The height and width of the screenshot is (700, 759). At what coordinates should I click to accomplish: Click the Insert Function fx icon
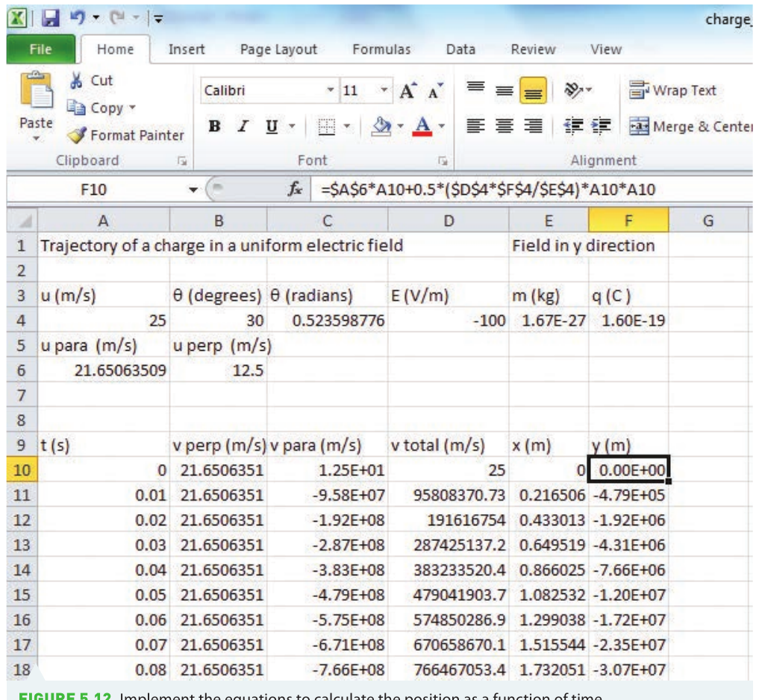point(295,189)
